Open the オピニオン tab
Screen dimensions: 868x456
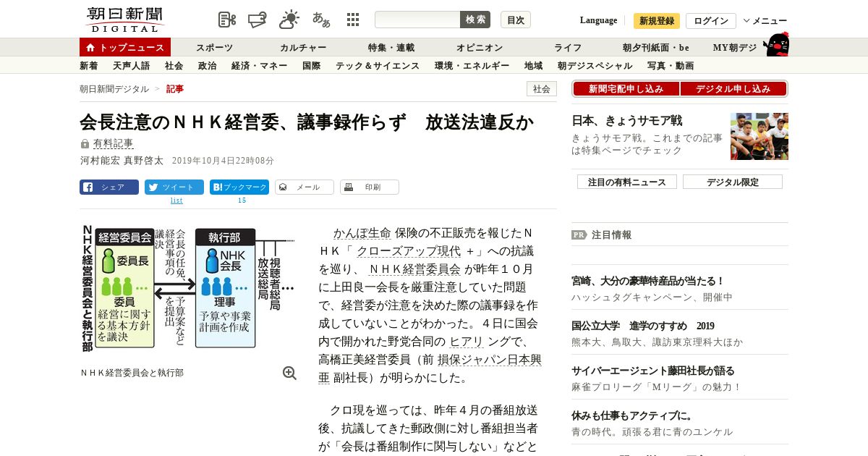(x=479, y=48)
